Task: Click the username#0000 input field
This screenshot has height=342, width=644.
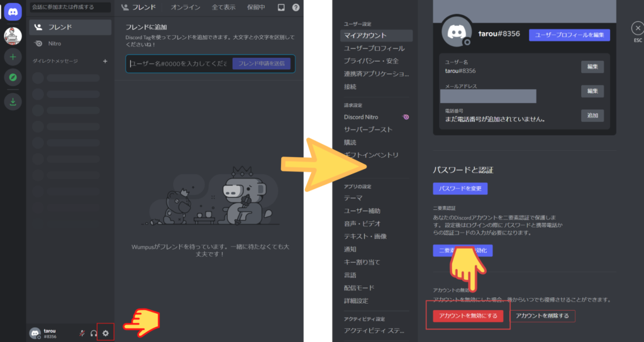Action: [x=178, y=63]
